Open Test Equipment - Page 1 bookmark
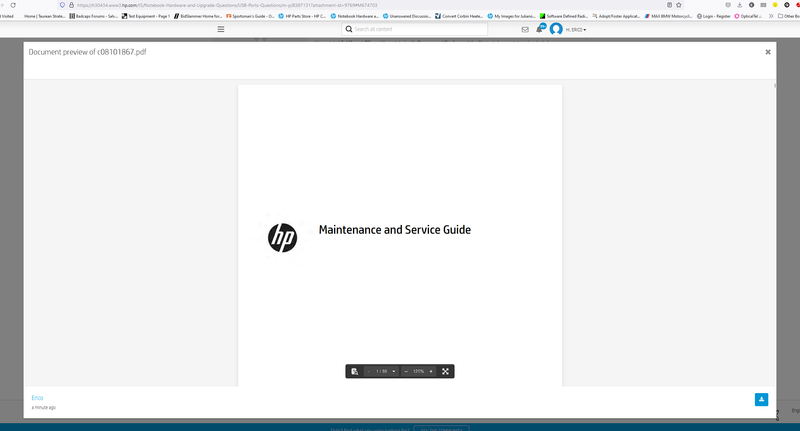800x431 pixels. 146,16
